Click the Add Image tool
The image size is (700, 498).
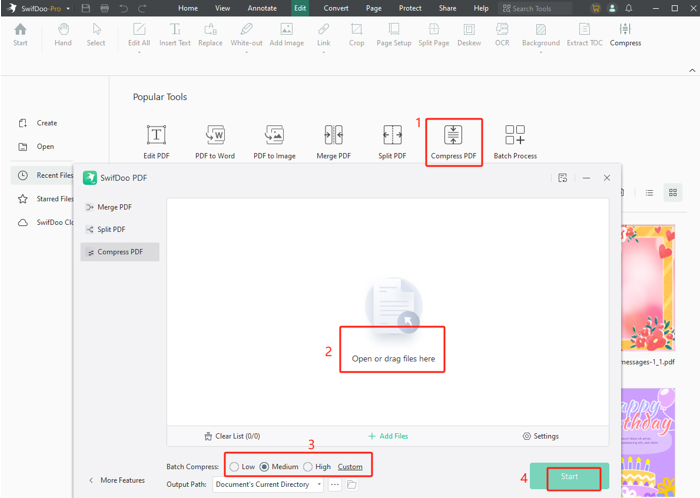(287, 35)
